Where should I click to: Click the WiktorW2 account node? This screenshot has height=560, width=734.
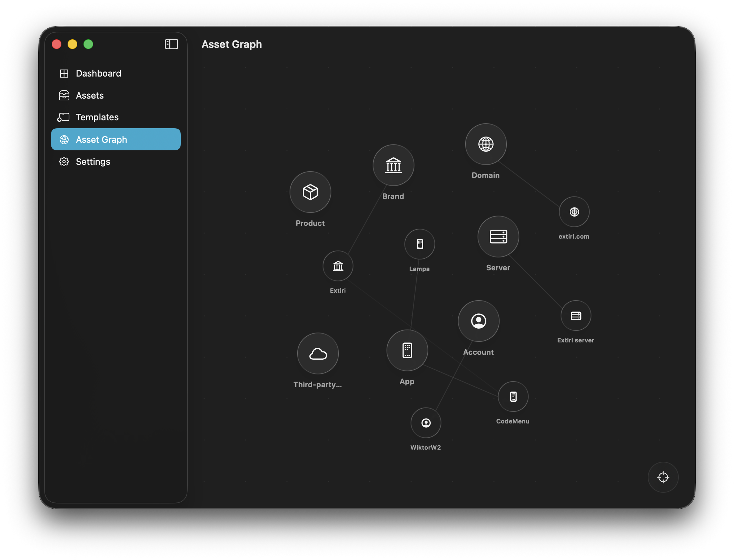[426, 423]
